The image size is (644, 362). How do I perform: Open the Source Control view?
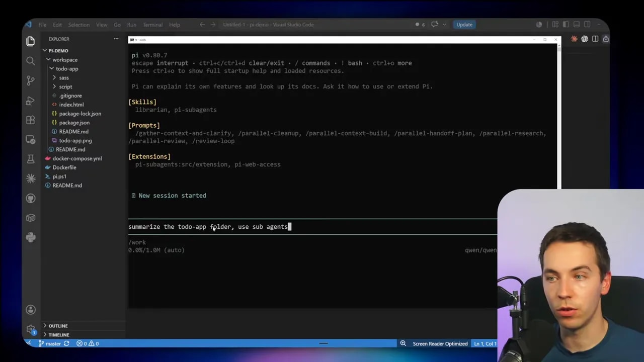(x=31, y=80)
